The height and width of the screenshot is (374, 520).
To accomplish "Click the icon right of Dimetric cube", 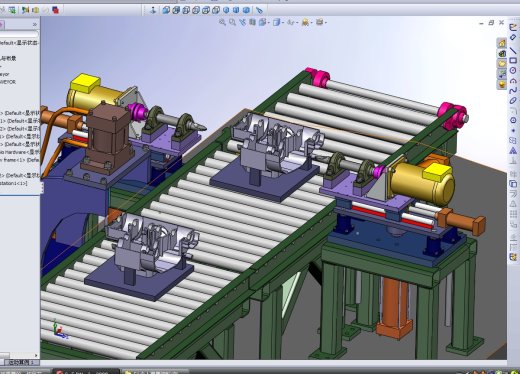I will (259, 10).
